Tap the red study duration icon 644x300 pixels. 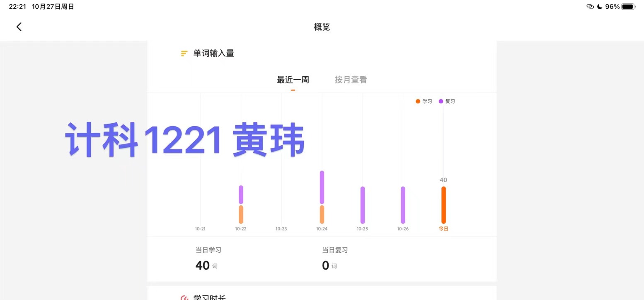pos(184,298)
